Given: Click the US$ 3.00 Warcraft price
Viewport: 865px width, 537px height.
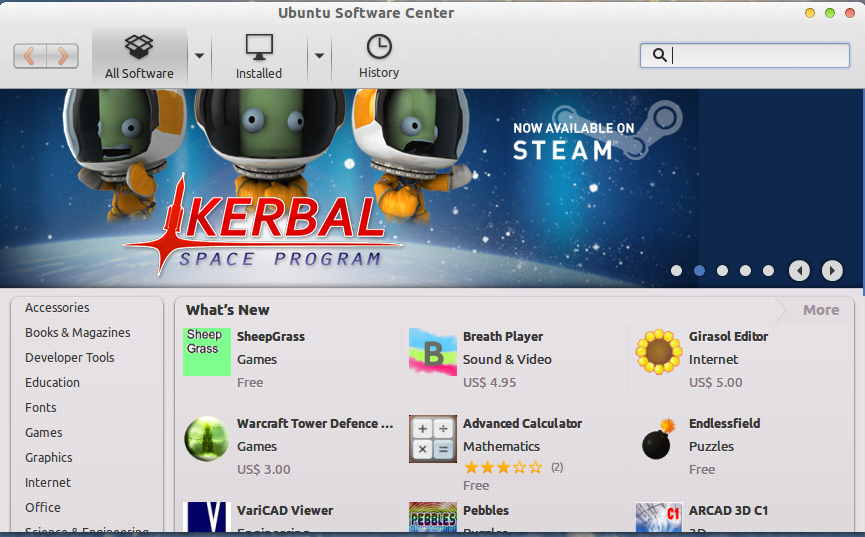Looking at the screenshot, I should [x=264, y=470].
